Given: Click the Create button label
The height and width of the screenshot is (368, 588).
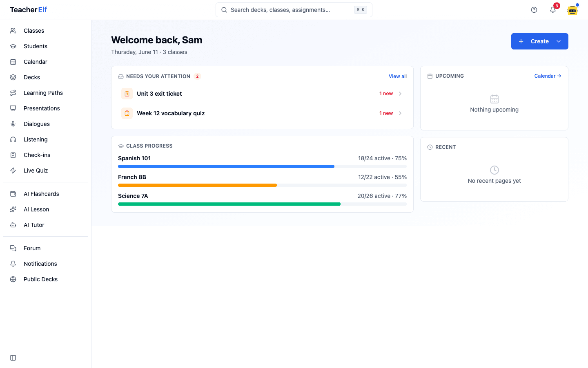Looking at the screenshot, I should click(x=540, y=41).
